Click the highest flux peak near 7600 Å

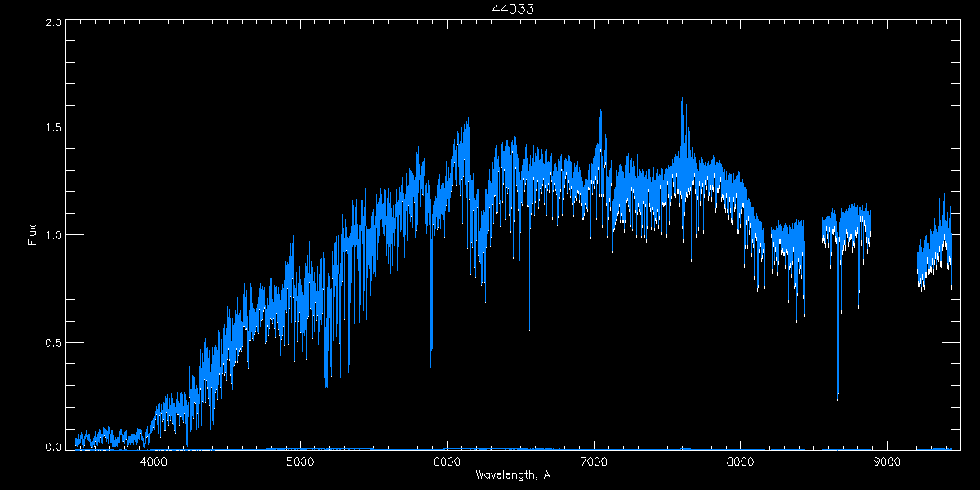click(682, 100)
